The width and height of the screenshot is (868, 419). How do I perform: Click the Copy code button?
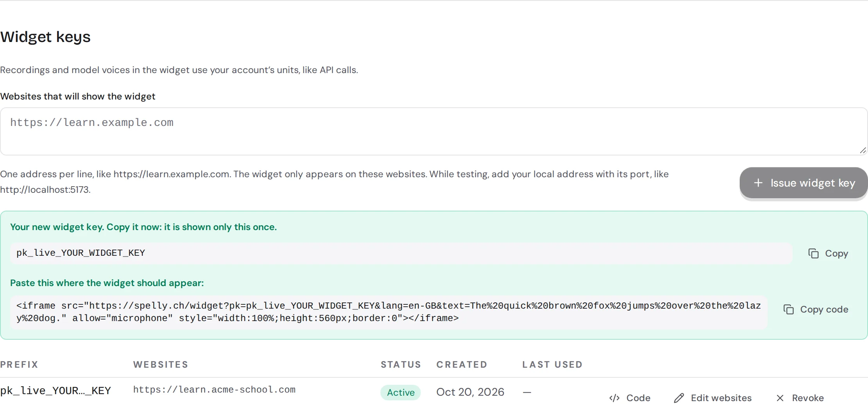click(x=816, y=309)
